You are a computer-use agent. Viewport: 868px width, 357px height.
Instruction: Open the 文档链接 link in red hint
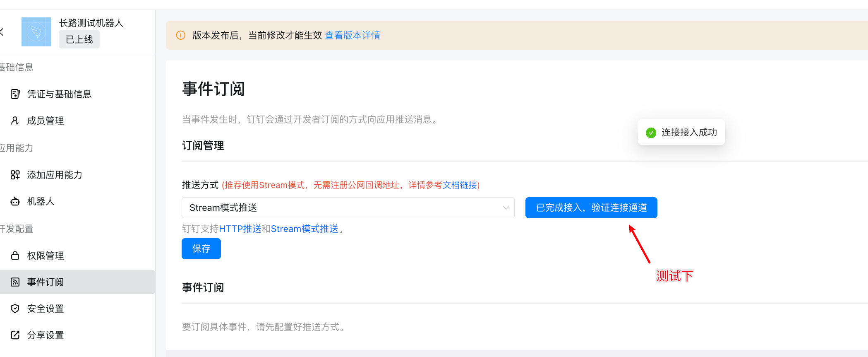[x=460, y=185]
